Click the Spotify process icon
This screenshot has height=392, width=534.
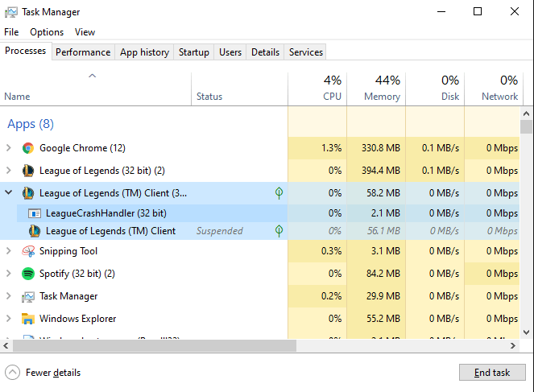pyautogui.click(x=28, y=274)
